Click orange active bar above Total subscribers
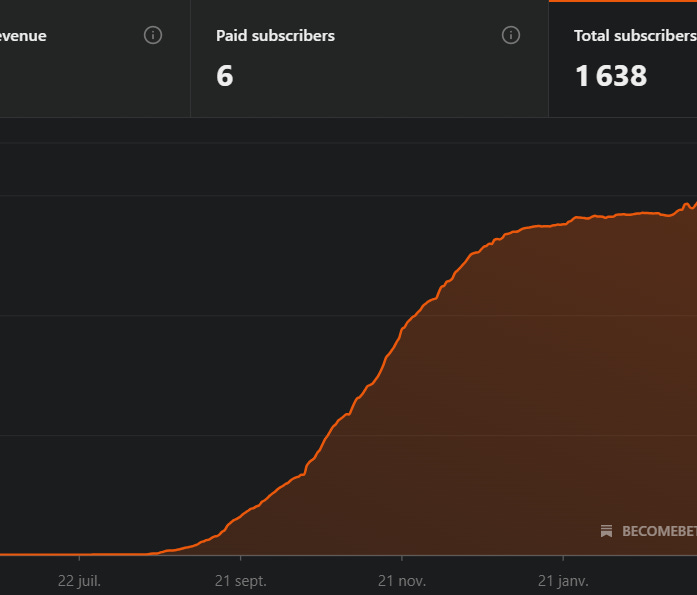Image resolution: width=697 pixels, height=595 pixels. tap(623, 1)
